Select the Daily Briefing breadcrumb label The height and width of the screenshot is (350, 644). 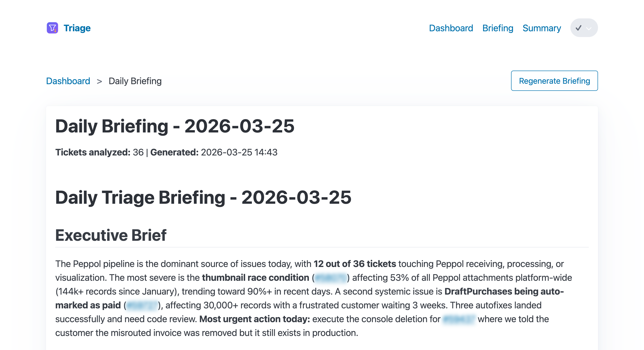coord(135,80)
